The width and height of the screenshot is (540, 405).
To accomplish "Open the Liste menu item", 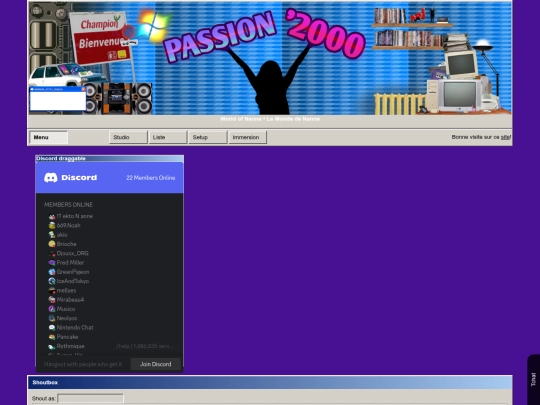I will point(168,137).
